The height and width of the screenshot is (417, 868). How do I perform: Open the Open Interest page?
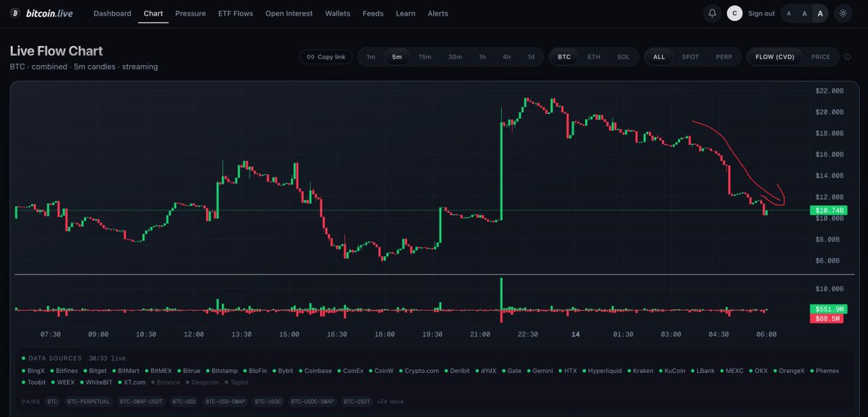coord(289,13)
